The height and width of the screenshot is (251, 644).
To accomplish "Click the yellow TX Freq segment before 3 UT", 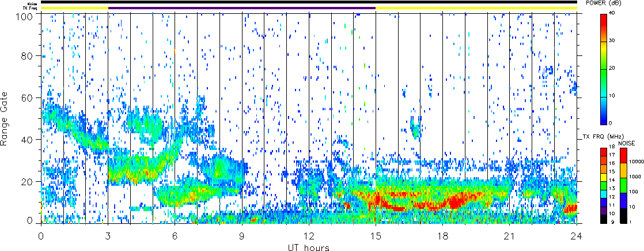I will (x=74, y=8).
